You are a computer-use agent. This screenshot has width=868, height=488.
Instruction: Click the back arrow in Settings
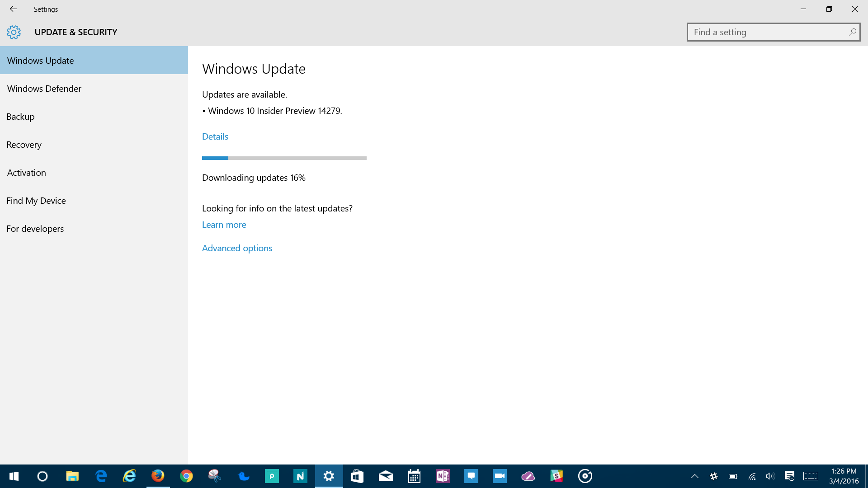point(13,9)
